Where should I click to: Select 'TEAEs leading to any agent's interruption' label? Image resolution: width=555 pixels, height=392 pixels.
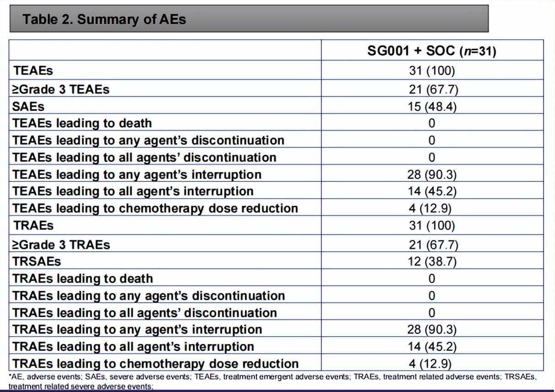[x=137, y=175]
